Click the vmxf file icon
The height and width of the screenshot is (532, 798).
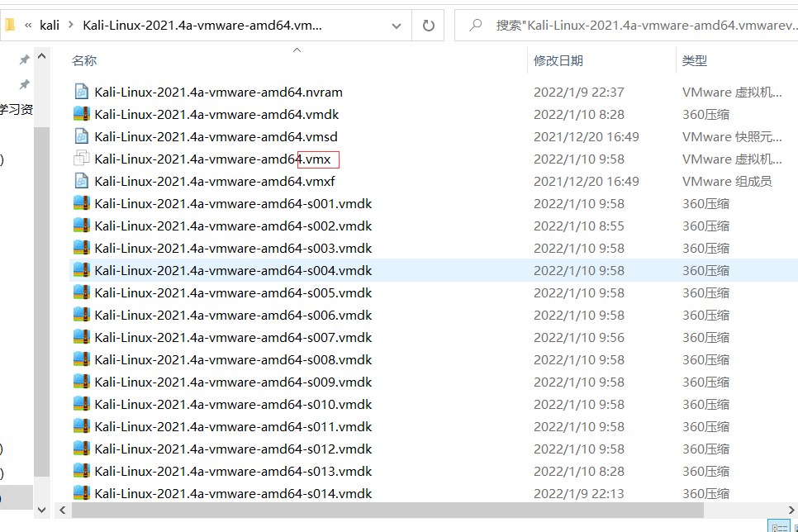tap(82, 181)
